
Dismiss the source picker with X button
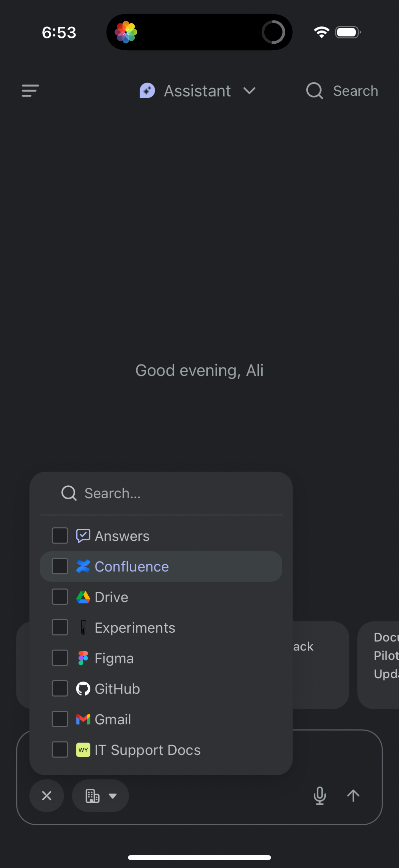pos(46,796)
